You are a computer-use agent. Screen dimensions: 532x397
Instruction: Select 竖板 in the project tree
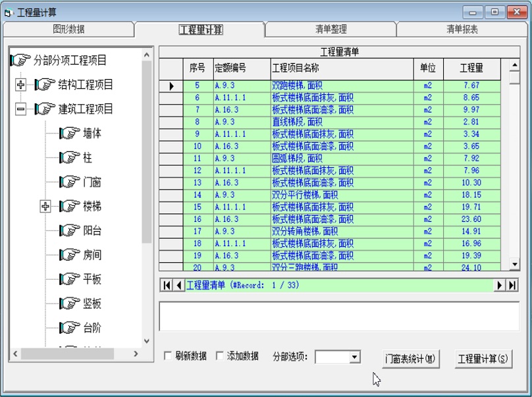tap(92, 304)
